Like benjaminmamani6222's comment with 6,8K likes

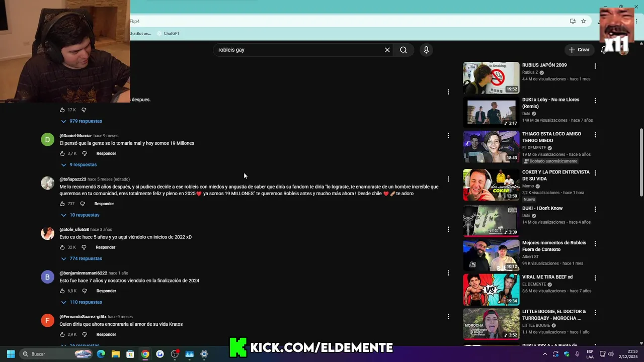point(62,291)
